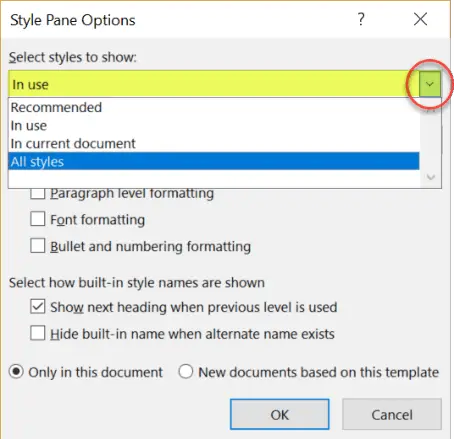Close the Style Pane Options dialog
This screenshot has width=454, height=439.
click(420, 19)
